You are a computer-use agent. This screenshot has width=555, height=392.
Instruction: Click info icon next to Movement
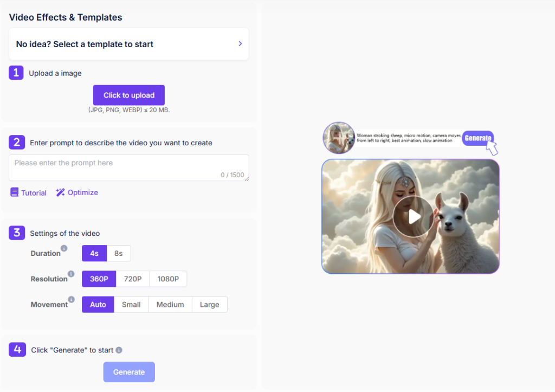click(71, 299)
